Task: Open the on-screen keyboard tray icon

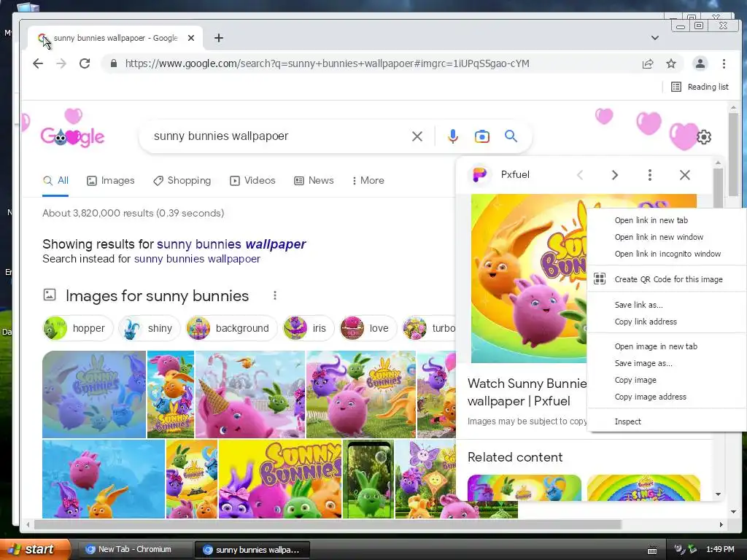Action: (652, 550)
